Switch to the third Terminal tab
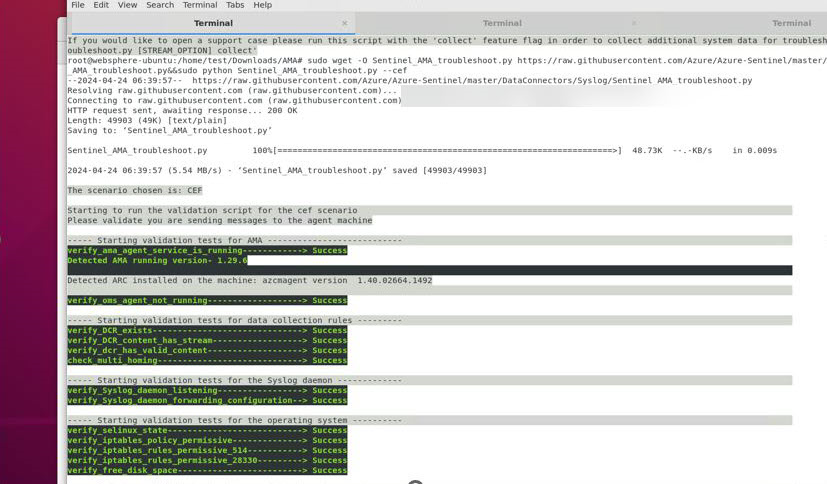 point(791,23)
